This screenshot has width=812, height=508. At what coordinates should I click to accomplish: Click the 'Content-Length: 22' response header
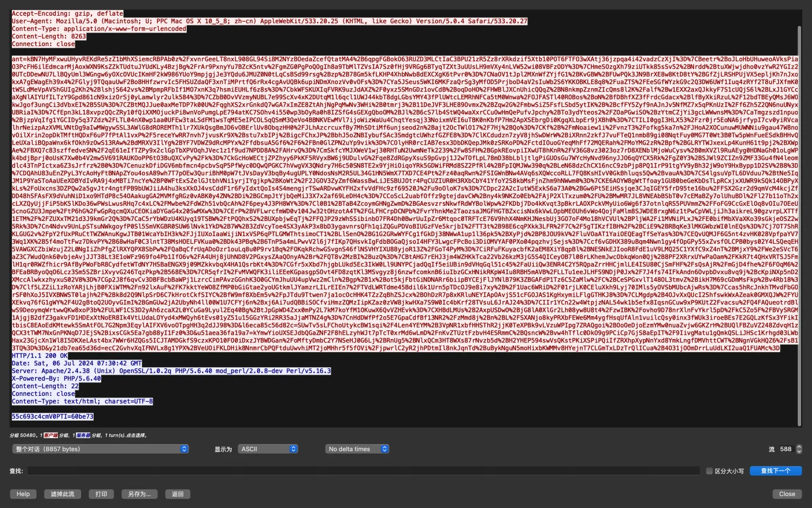click(x=45, y=386)
